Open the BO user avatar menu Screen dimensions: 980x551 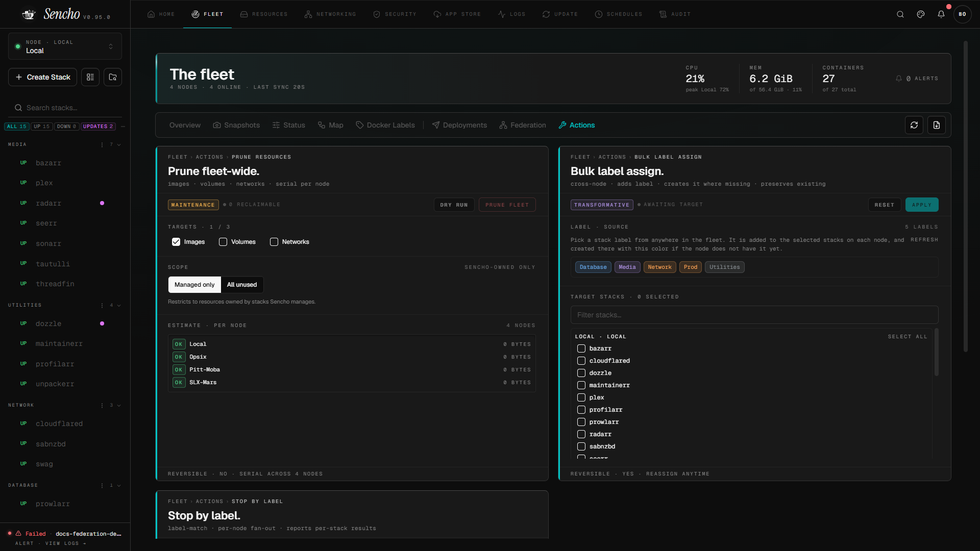click(962, 14)
